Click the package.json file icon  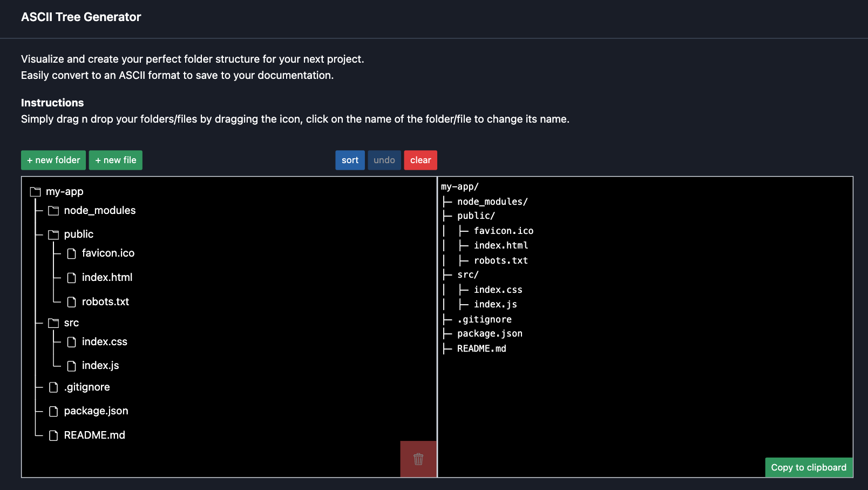pos(53,412)
